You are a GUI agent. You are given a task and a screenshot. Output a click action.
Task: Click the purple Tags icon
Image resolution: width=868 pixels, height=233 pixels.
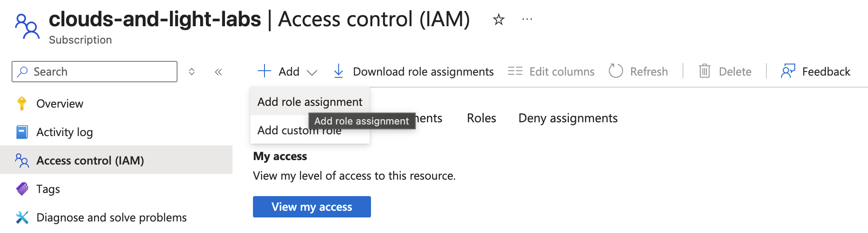tap(22, 189)
